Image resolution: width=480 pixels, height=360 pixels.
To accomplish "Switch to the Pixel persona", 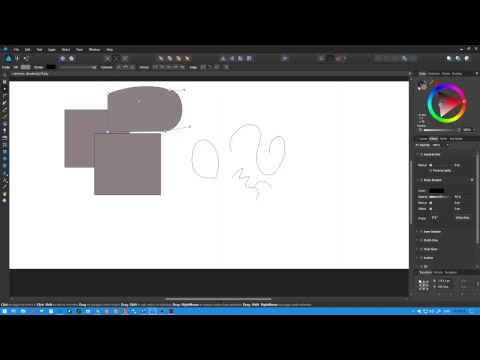I will coord(17,58).
